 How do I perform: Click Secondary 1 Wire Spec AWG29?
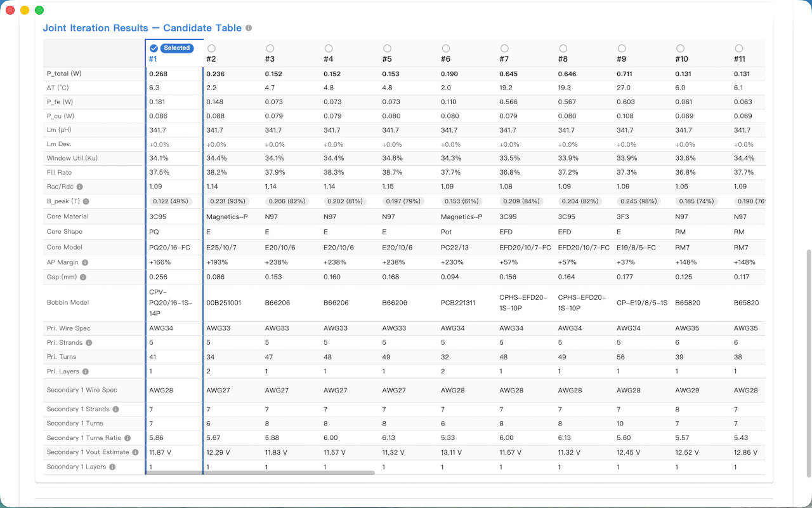pos(688,391)
